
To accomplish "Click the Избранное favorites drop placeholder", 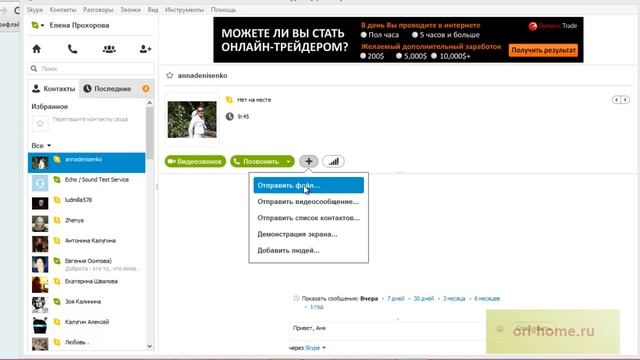I will [40, 123].
